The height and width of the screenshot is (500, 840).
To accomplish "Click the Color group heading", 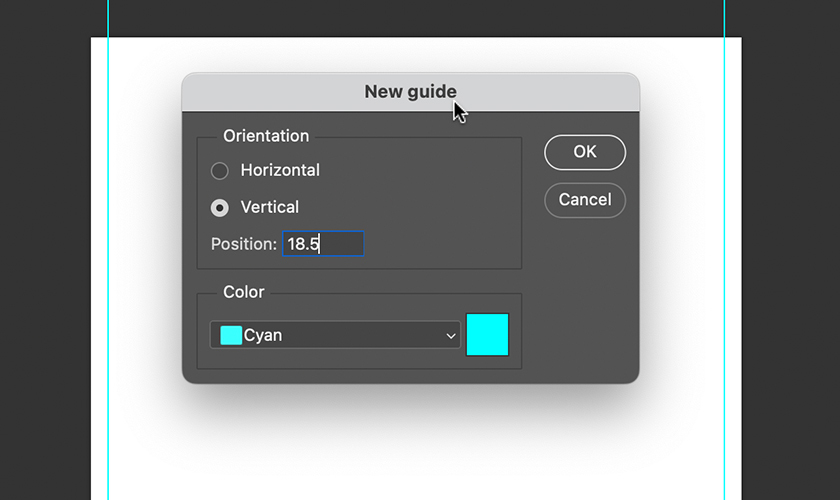I will click(x=244, y=292).
